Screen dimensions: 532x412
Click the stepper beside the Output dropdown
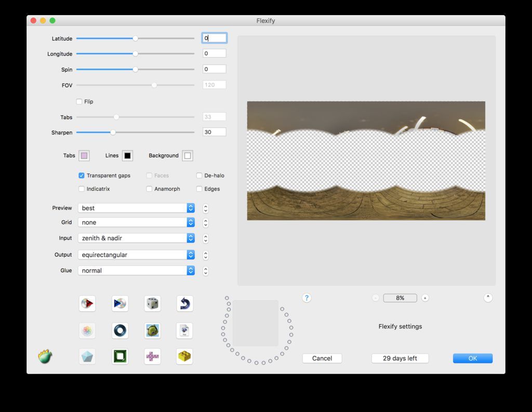coord(206,255)
